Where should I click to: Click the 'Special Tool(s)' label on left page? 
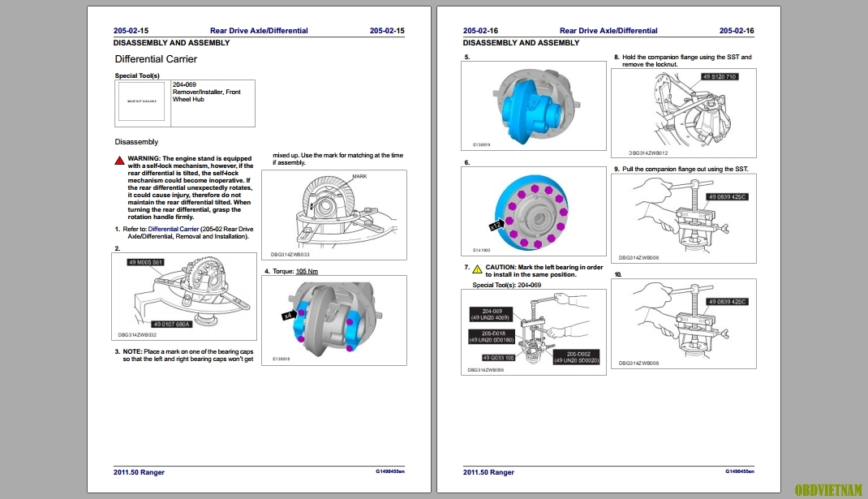point(137,75)
